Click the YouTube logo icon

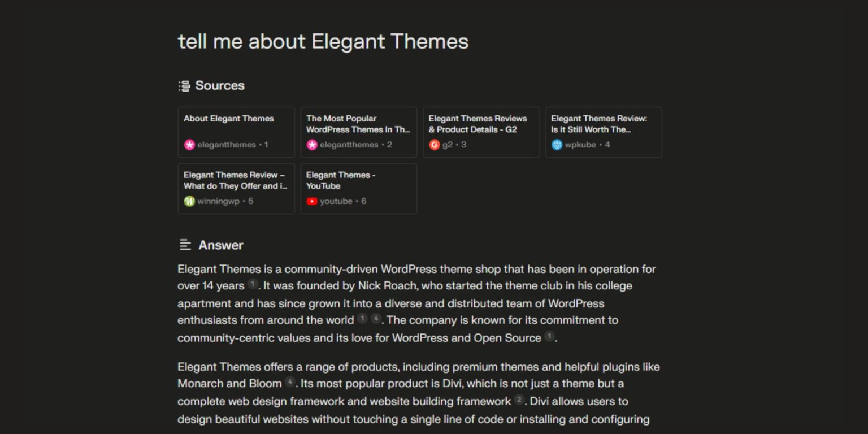pyautogui.click(x=312, y=201)
